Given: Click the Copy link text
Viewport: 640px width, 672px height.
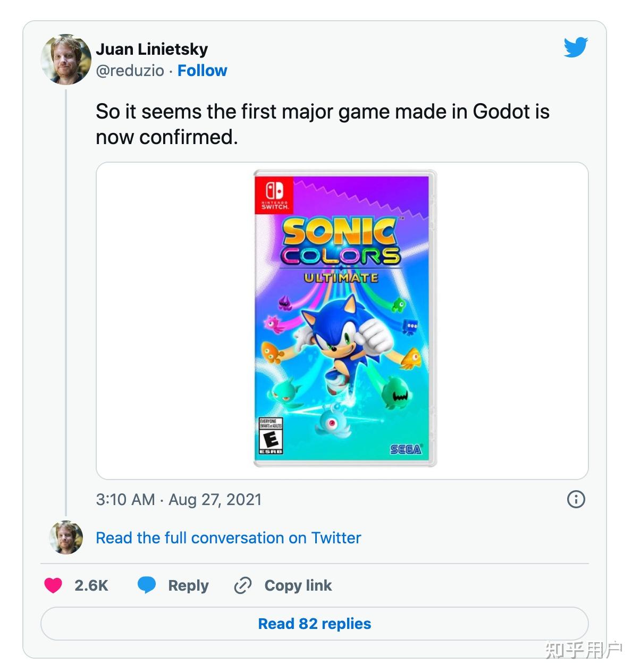Looking at the screenshot, I should (298, 585).
